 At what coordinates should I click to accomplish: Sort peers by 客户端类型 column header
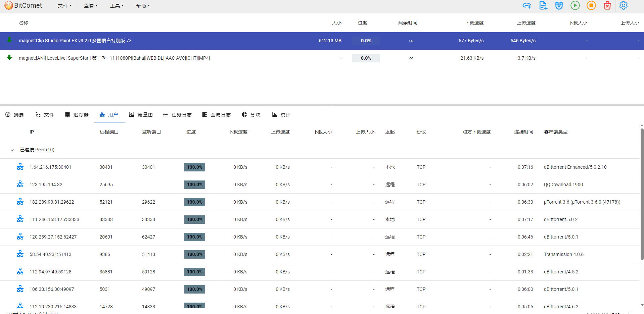[556, 132]
